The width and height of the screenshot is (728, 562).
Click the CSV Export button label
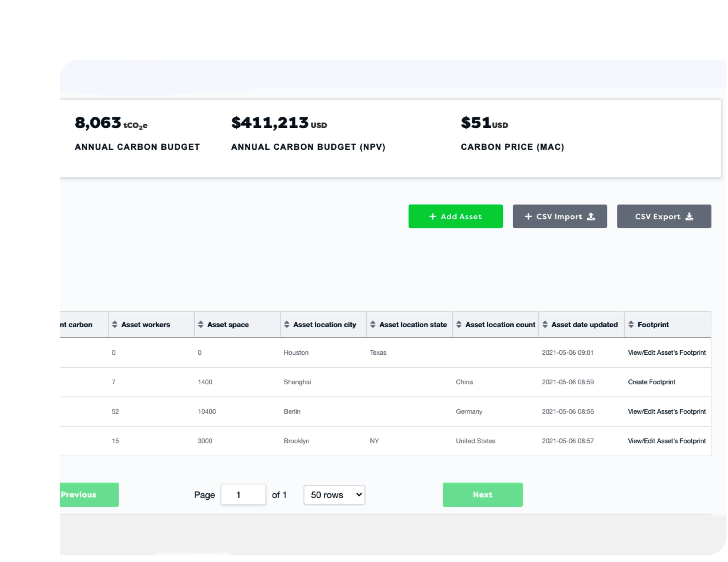point(658,217)
